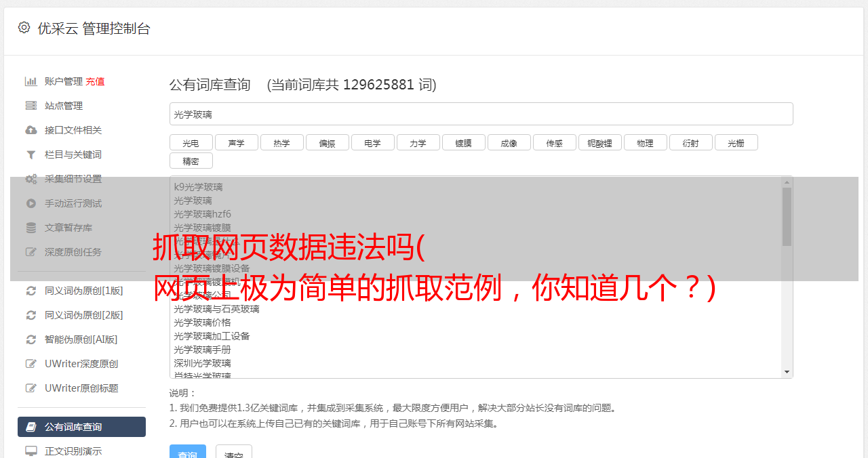Click the book icon for 公有词库查询
Viewport: 868px width, 458px height.
31,427
